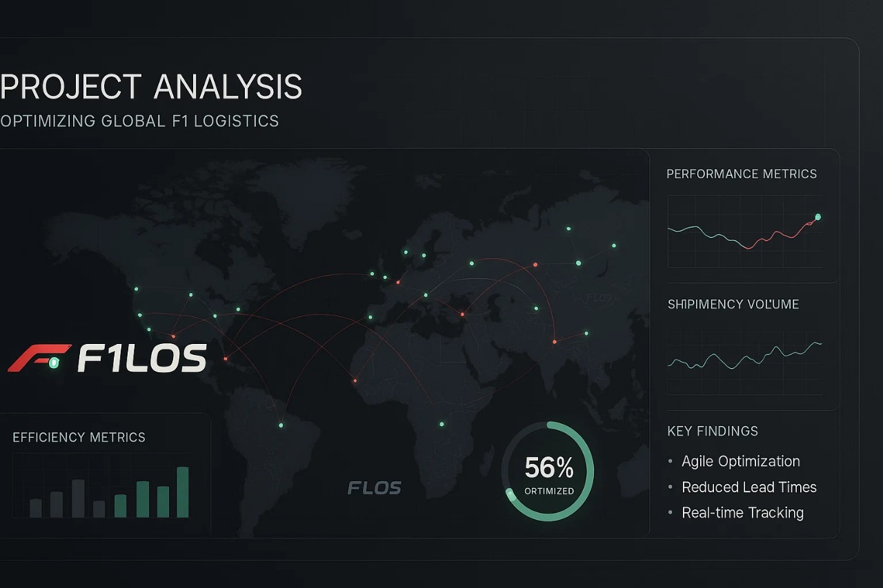Image resolution: width=883 pixels, height=588 pixels.
Task: Click the red map node in West Africa
Action: [355, 381]
